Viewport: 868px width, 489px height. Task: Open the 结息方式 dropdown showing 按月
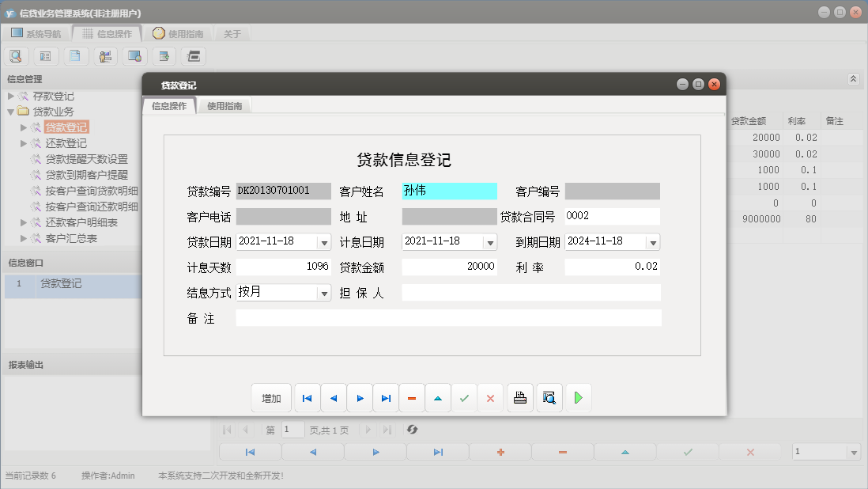tap(323, 292)
